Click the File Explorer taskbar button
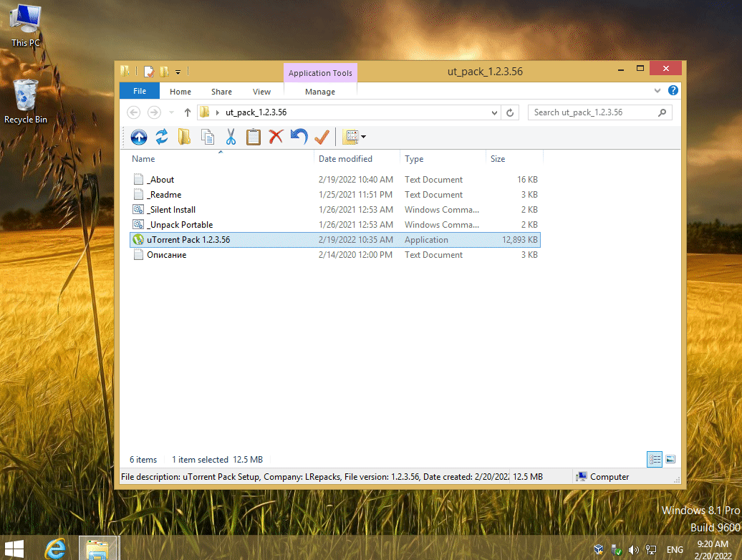This screenshot has height=560, width=742. tap(97, 549)
